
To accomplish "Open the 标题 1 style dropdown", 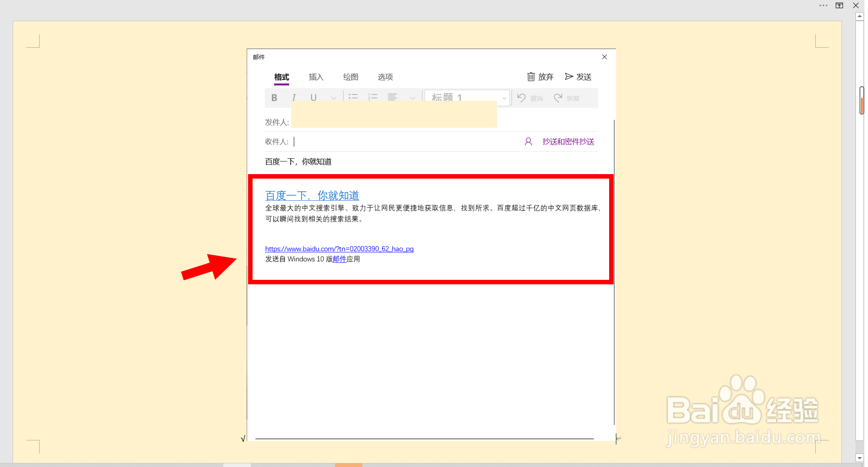I will [x=467, y=98].
